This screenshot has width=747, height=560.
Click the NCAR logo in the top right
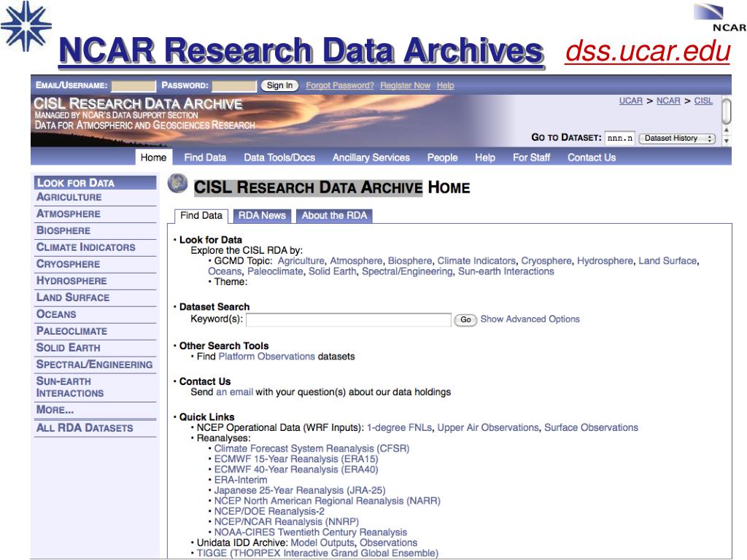(x=721, y=17)
